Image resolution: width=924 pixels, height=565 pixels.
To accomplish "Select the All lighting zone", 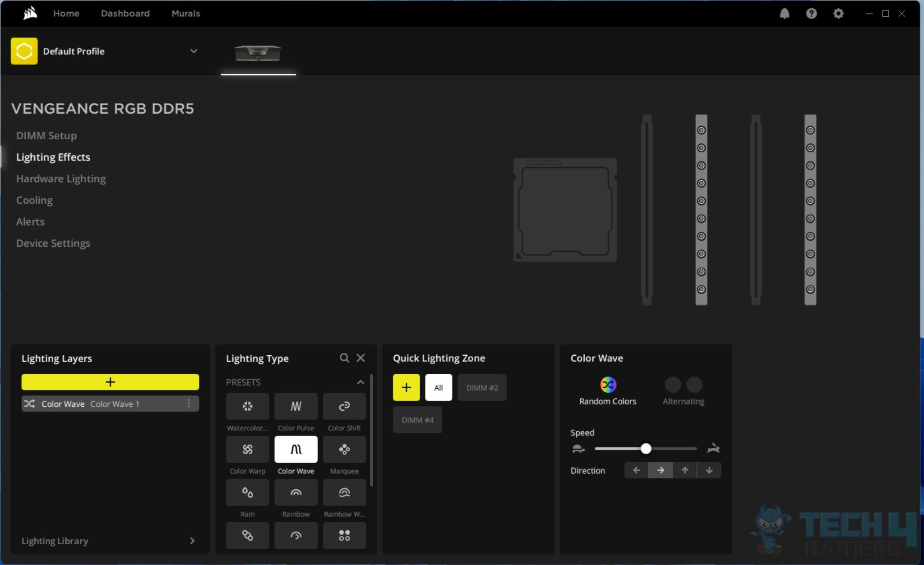I will (x=439, y=387).
